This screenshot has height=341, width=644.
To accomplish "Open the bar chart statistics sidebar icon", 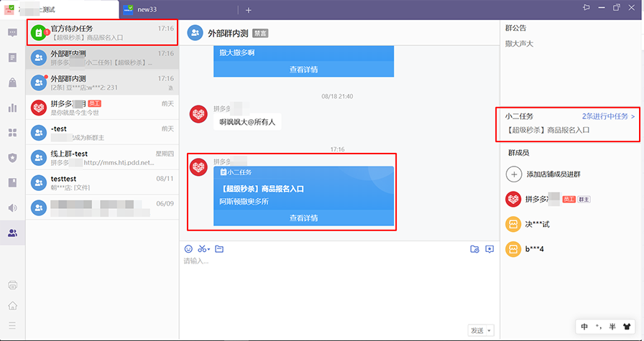I will (13, 108).
